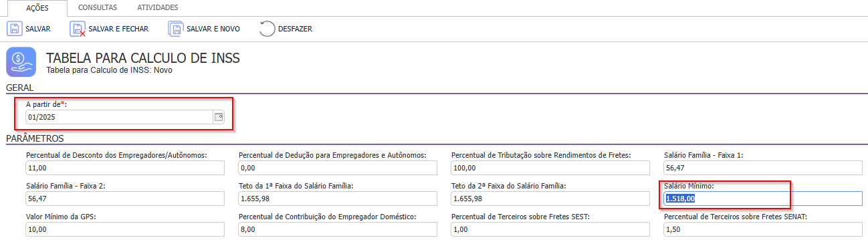This screenshot has width=868, height=242.
Task: Click the Desfazer undo arrow icon
Action: pos(267,29)
